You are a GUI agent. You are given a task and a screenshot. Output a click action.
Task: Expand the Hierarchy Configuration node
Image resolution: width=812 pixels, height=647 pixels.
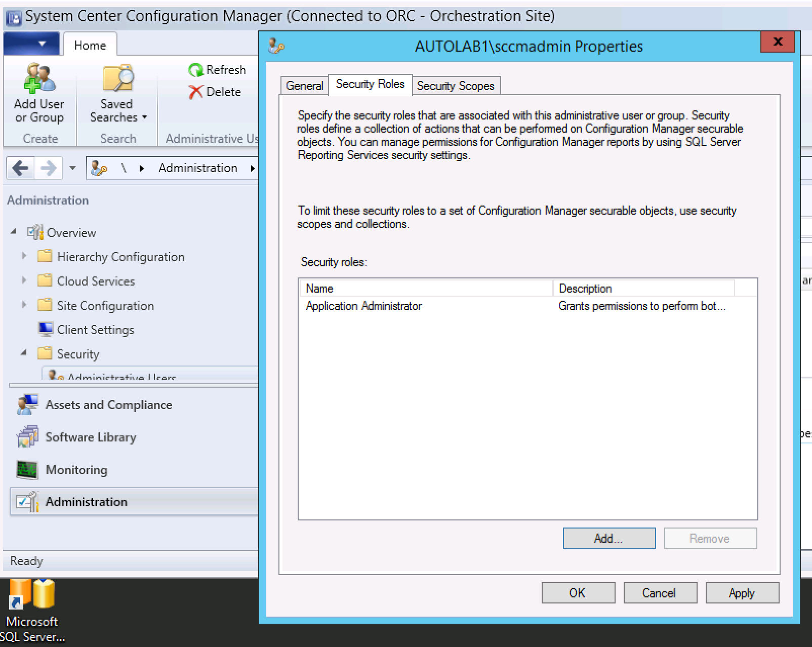pyautogui.click(x=24, y=256)
